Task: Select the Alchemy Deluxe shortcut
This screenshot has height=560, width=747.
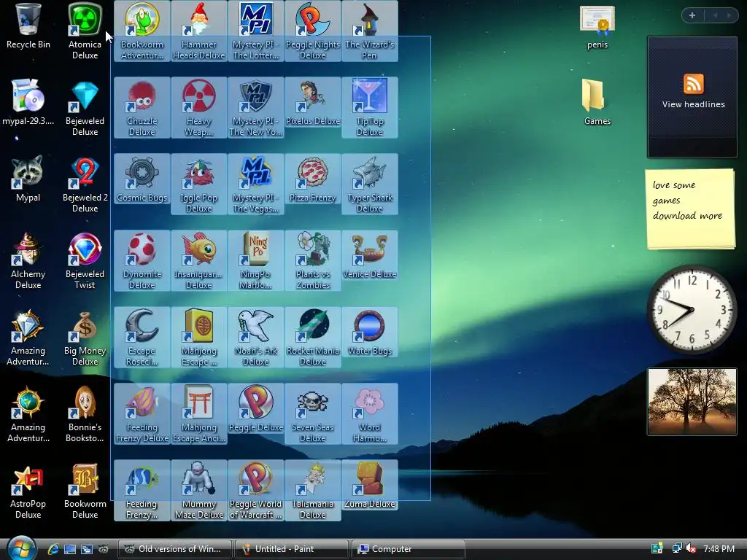Action: tap(28, 261)
